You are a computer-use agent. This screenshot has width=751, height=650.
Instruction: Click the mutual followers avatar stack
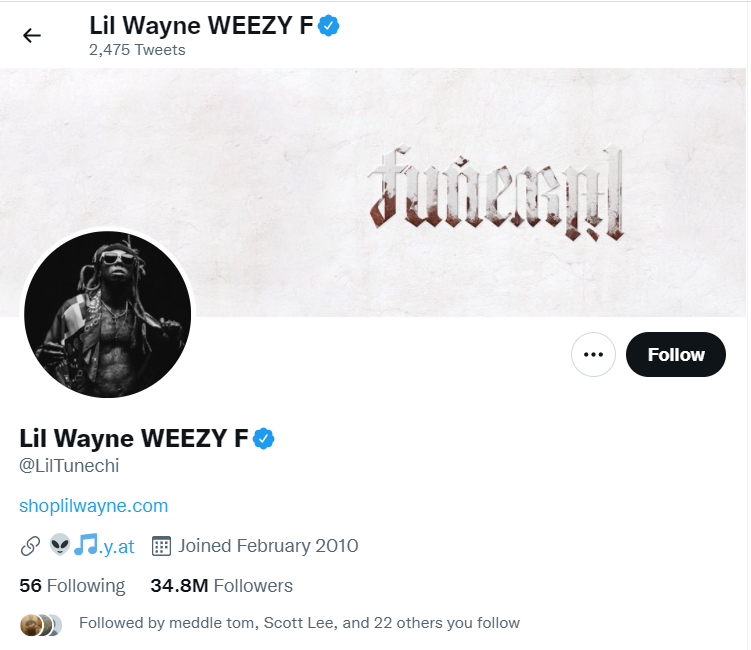(x=41, y=625)
